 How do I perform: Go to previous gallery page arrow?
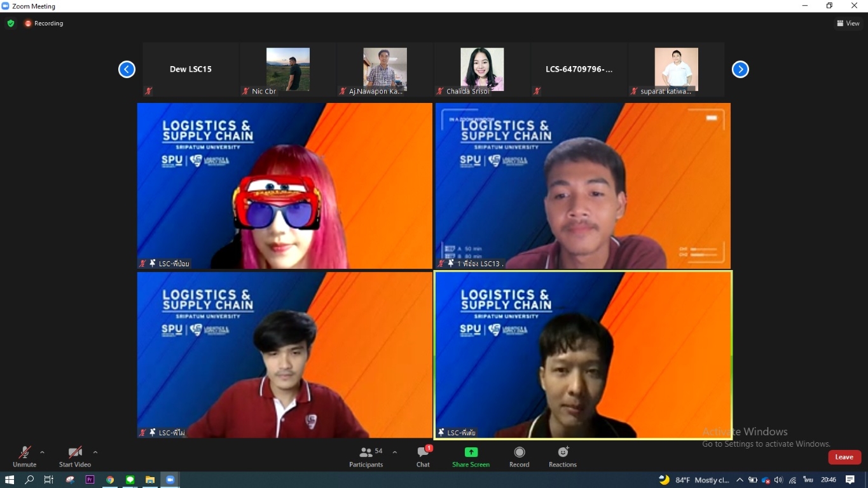pyautogui.click(x=127, y=69)
